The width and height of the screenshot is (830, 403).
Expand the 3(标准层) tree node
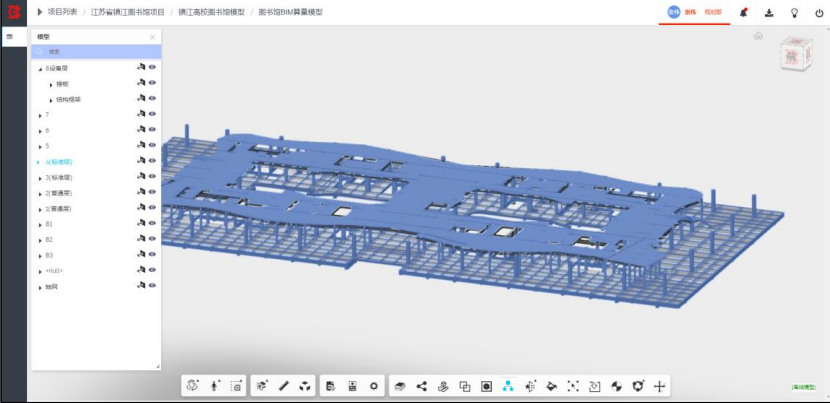click(x=40, y=178)
